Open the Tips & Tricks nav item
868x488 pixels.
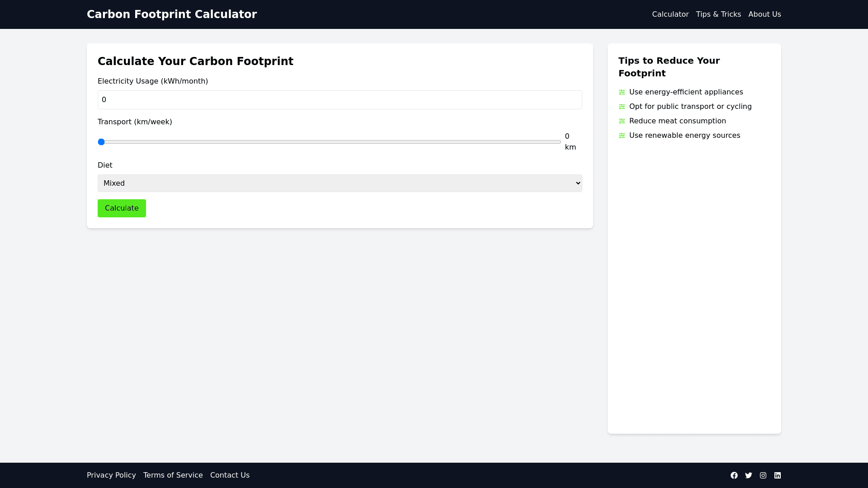pos(718,14)
